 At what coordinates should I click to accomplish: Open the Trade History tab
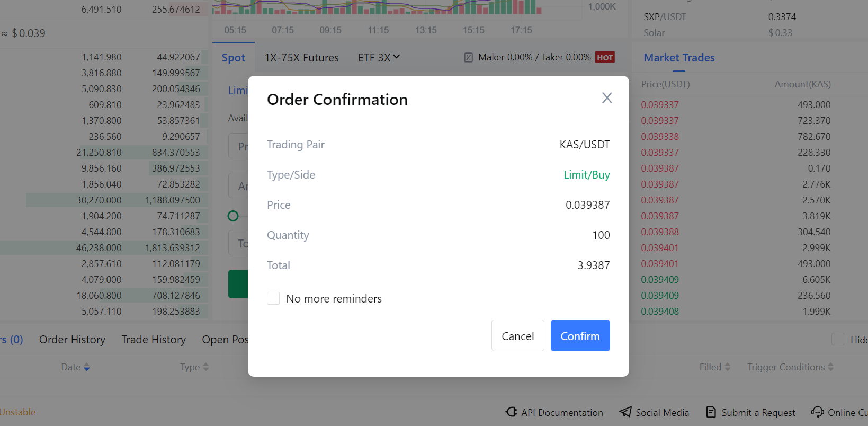pos(154,339)
